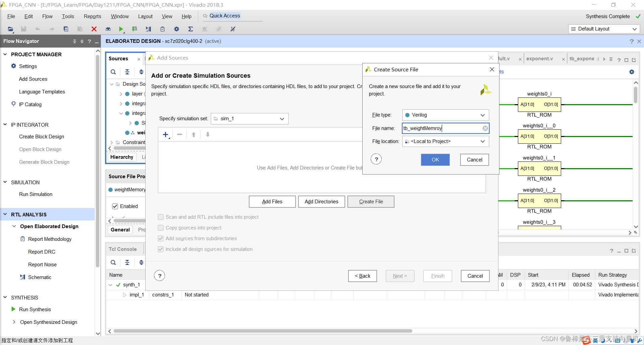Open the Reports menu
644x345 pixels.
92,16
